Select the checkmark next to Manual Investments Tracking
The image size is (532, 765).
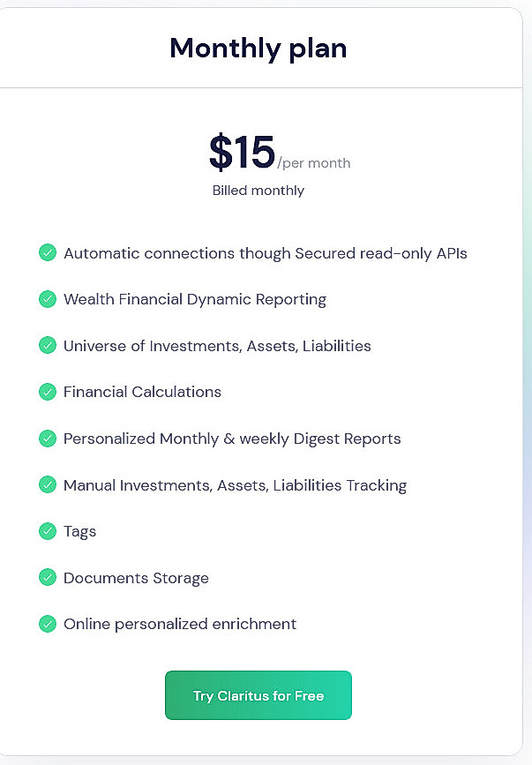(48, 484)
